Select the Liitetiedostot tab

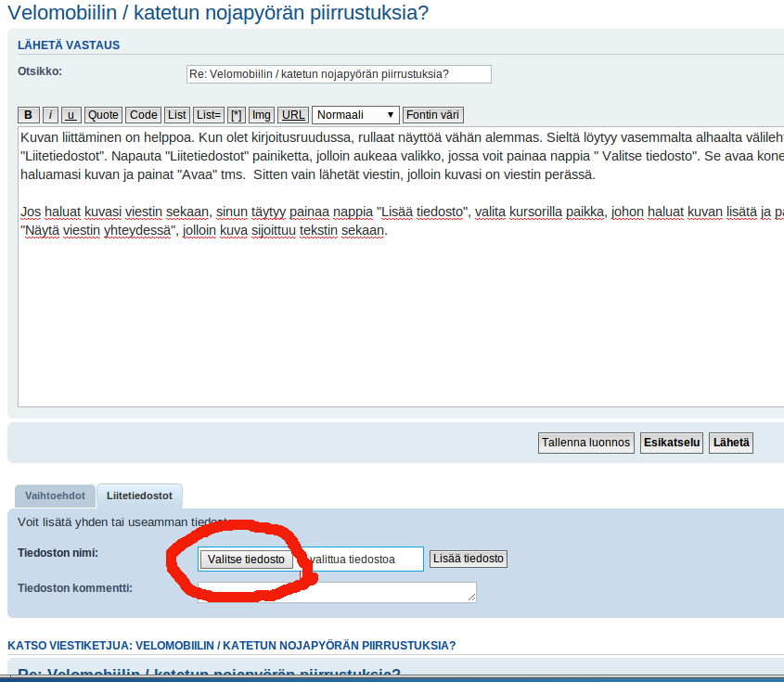(139, 496)
